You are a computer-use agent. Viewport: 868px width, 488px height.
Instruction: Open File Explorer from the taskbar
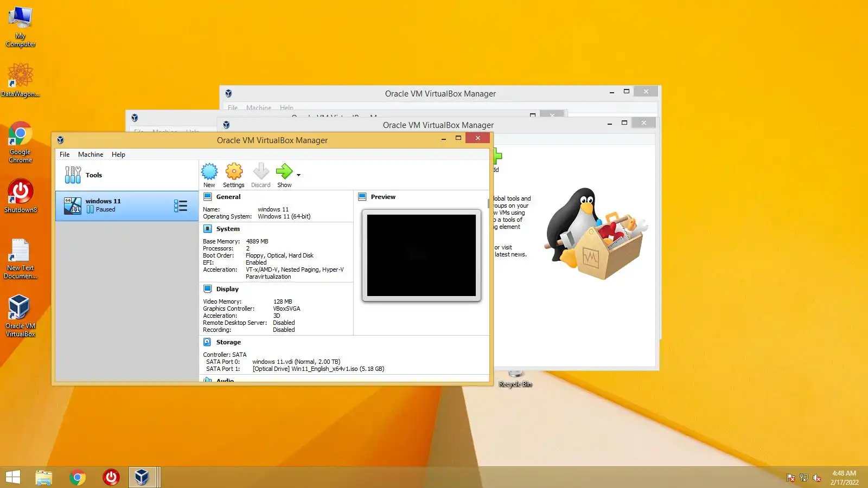click(44, 477)
